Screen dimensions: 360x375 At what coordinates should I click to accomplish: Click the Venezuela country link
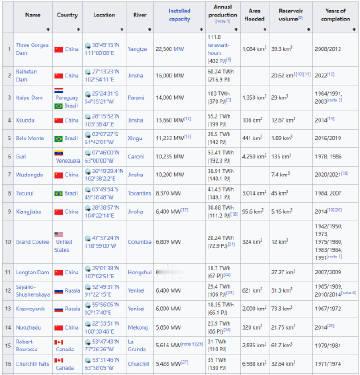pos(68,161)
